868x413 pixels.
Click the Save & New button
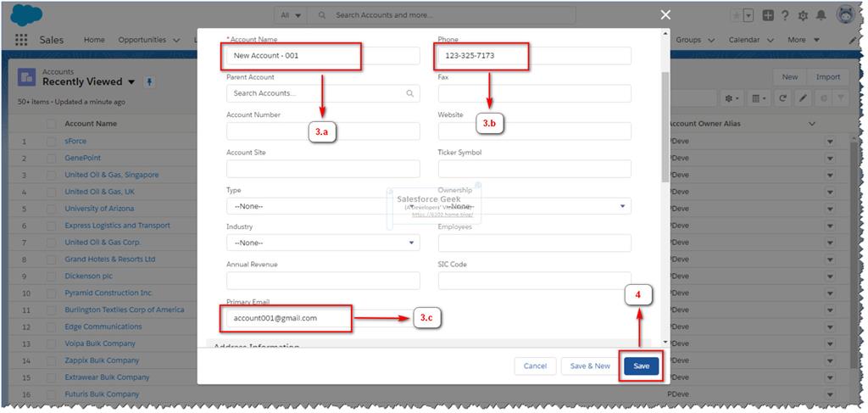[x=590, y=366]
